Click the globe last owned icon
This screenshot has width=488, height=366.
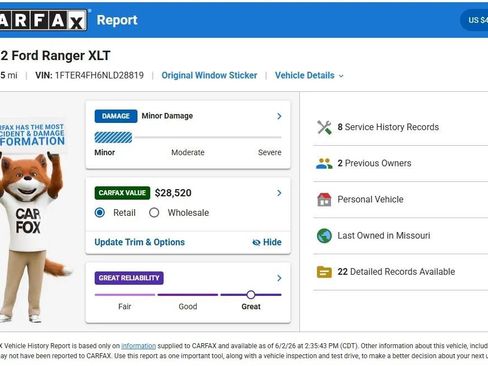point(324,236)
